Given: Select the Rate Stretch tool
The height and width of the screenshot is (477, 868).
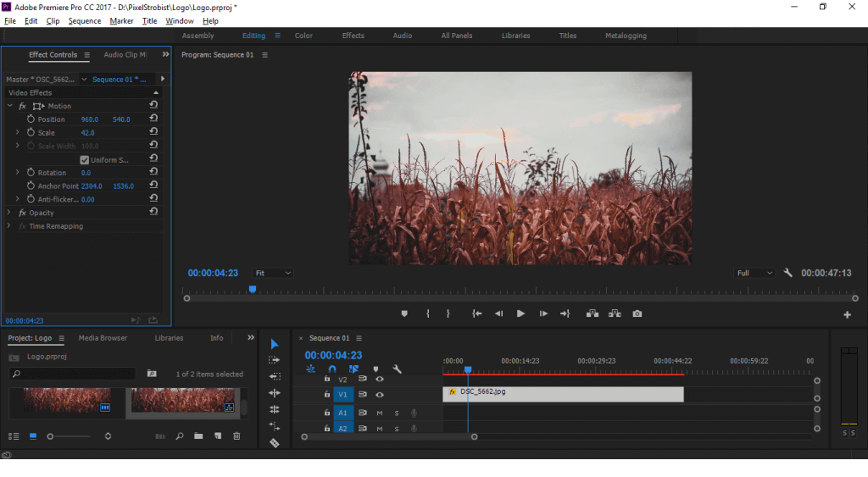Looking at the screenshot, I should (x=274, y=409).
